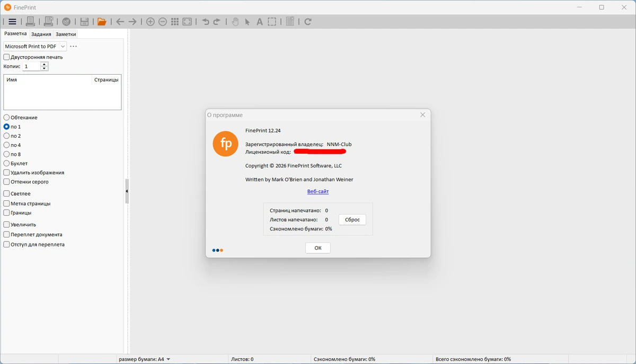Click the Сброс button
Screen dimensions: 636x364
pos(352,219)
